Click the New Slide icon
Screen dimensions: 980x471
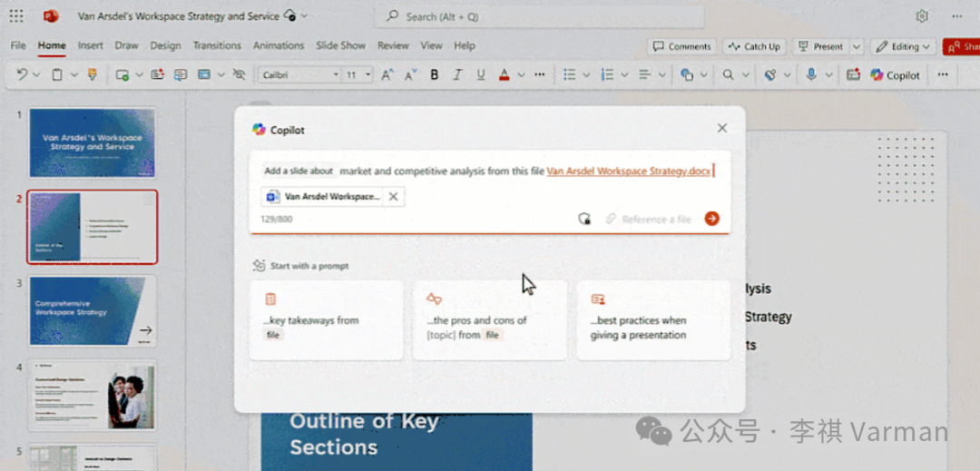(x=122, y=75)
